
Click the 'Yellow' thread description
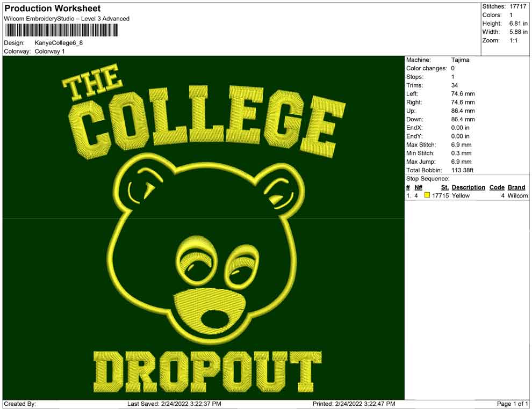pyautogui.click(x=461, y=195)
